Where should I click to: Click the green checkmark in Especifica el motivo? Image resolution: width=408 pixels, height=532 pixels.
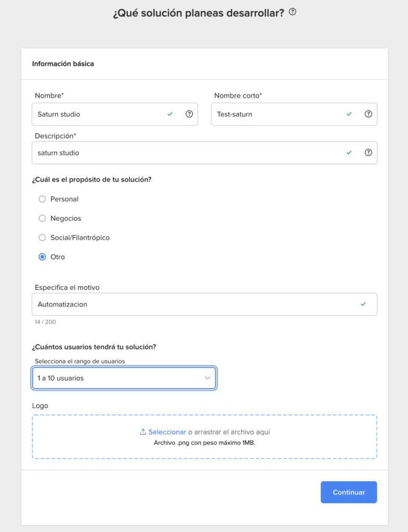coord(363,304)
